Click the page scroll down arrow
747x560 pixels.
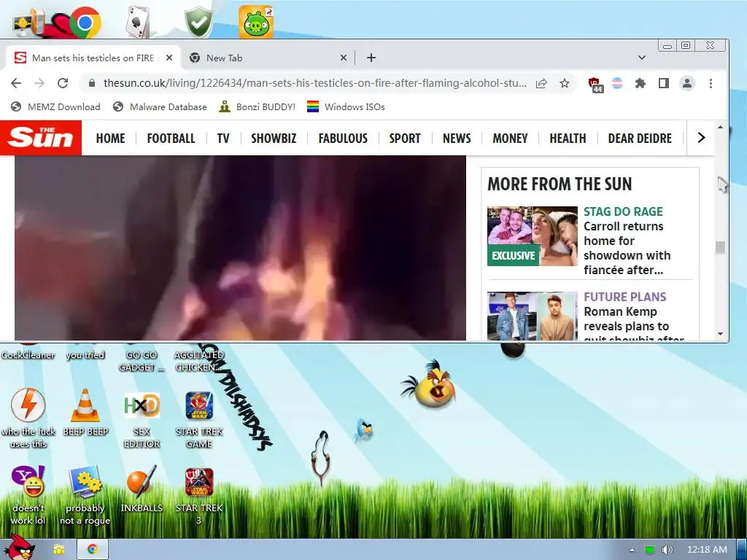click(x=720, y=334)
